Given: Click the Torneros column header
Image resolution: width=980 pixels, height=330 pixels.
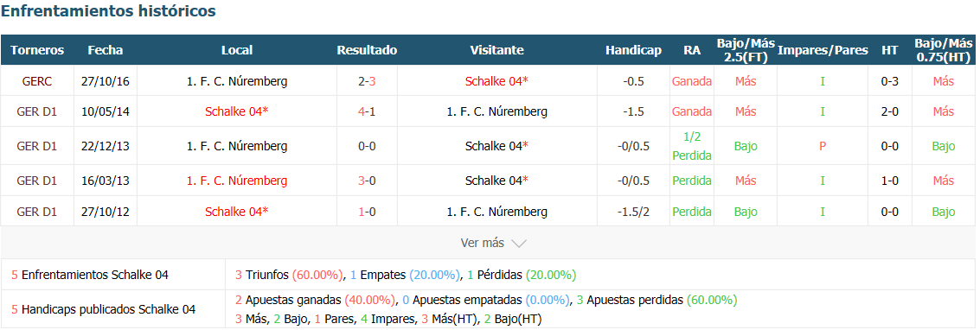Looking at the screenshot, I should coord(37,50).
